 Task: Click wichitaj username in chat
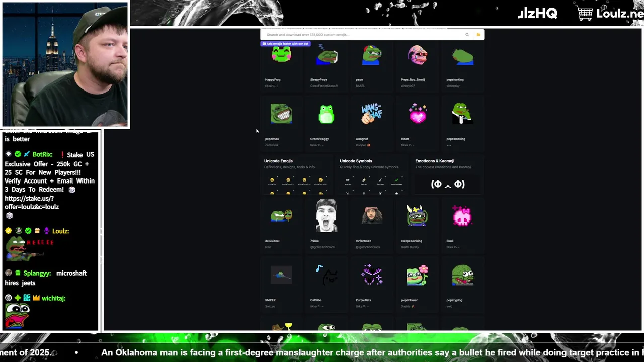pyautogui.click(x=54, y=298)
